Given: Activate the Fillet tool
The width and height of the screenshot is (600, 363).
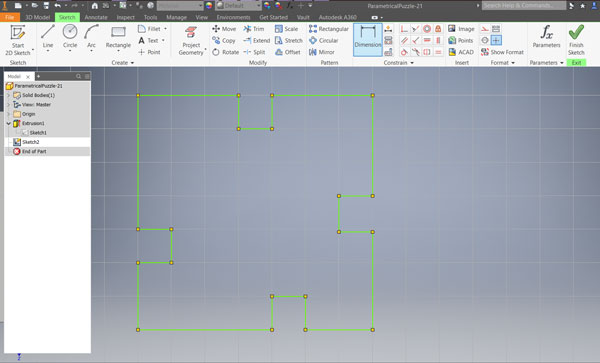Looking at the screenshot, I should coord(149,29).
